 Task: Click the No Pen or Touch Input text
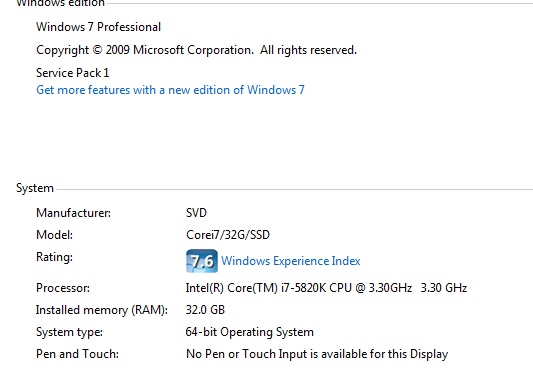click(317, 354)
